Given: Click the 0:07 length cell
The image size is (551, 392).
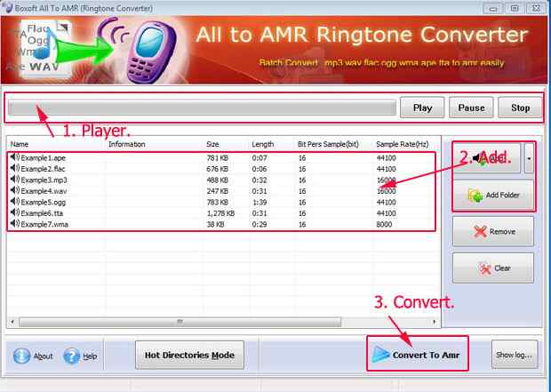Looking at the screenshot, I should point(260,158).
